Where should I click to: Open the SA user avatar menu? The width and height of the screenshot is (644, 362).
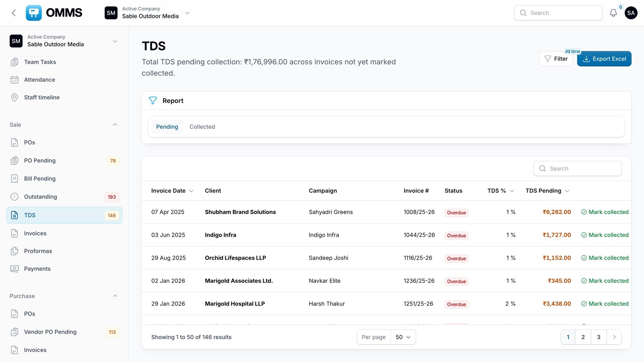(x=631, y=13)
